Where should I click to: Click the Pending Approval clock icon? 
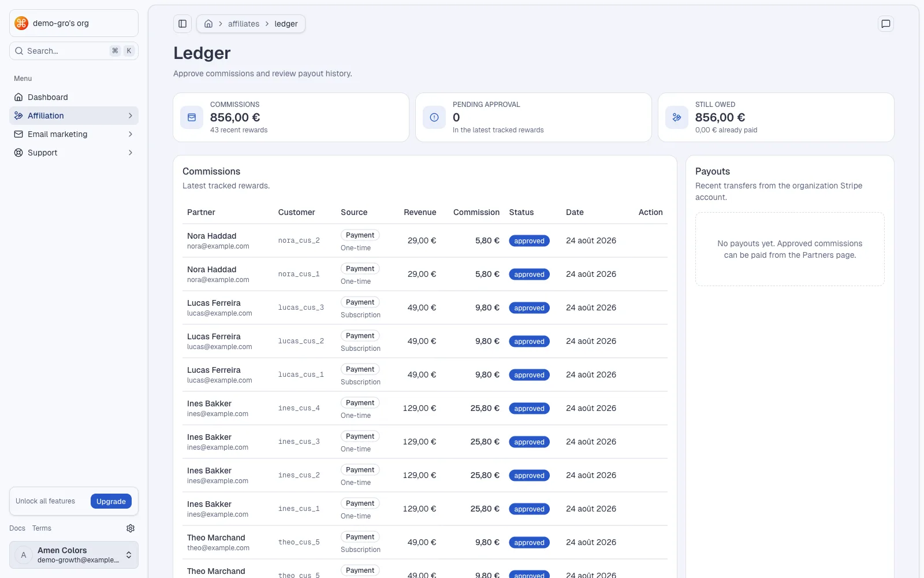pos(434,117)
